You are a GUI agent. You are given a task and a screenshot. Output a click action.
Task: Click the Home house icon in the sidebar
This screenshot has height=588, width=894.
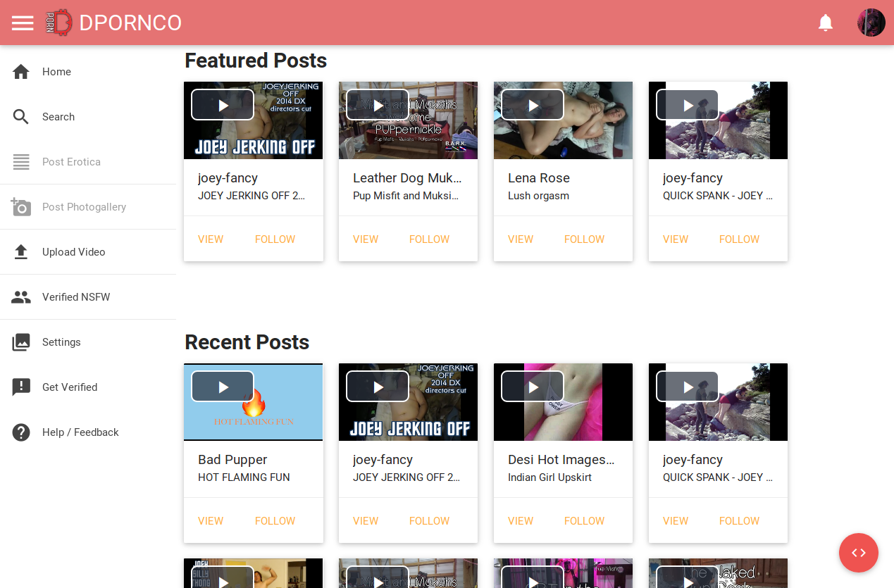coord(21,72)
